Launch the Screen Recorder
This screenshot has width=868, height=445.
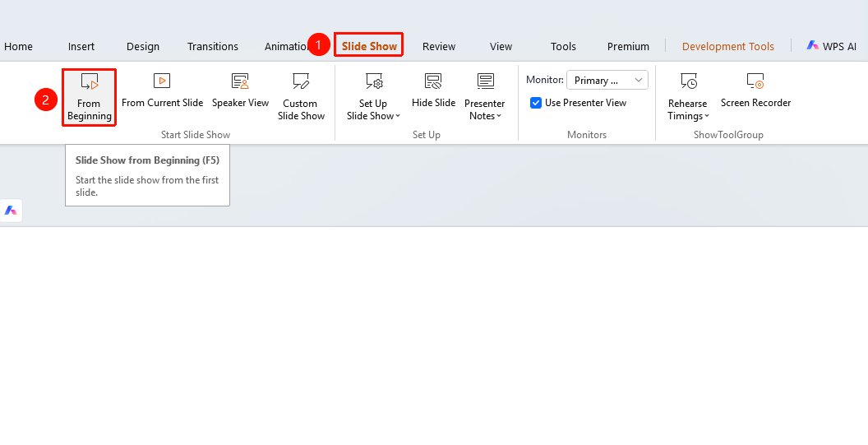755,90
